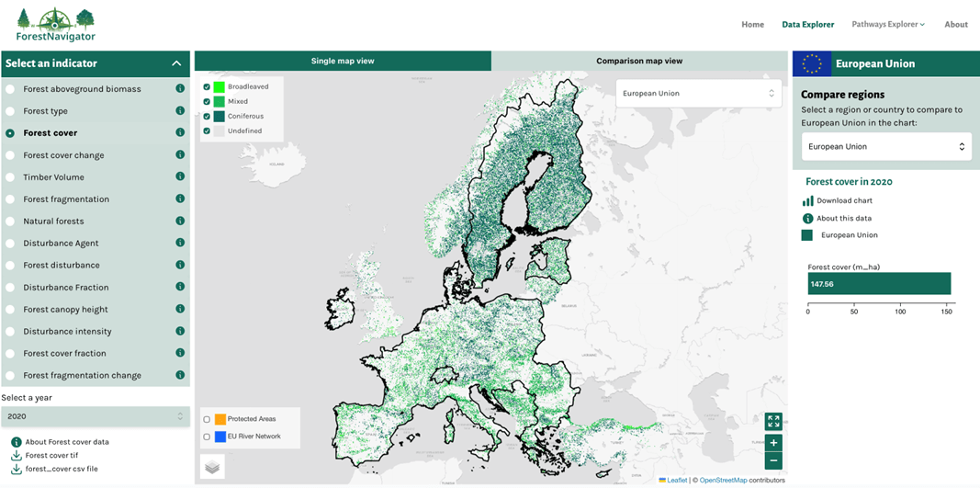The image size is (980, 488).
Task: Zoom out on the map
Action: (x=773, y=460)
